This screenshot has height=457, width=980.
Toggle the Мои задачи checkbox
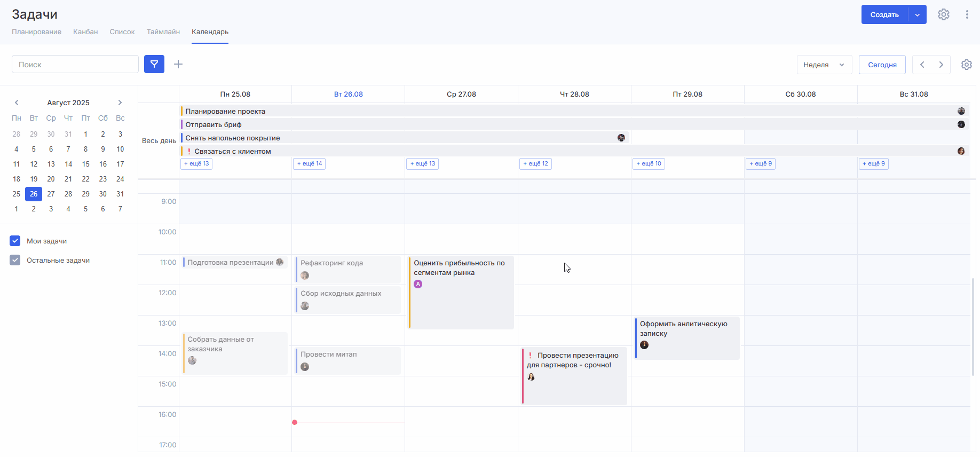click(15, 241)
